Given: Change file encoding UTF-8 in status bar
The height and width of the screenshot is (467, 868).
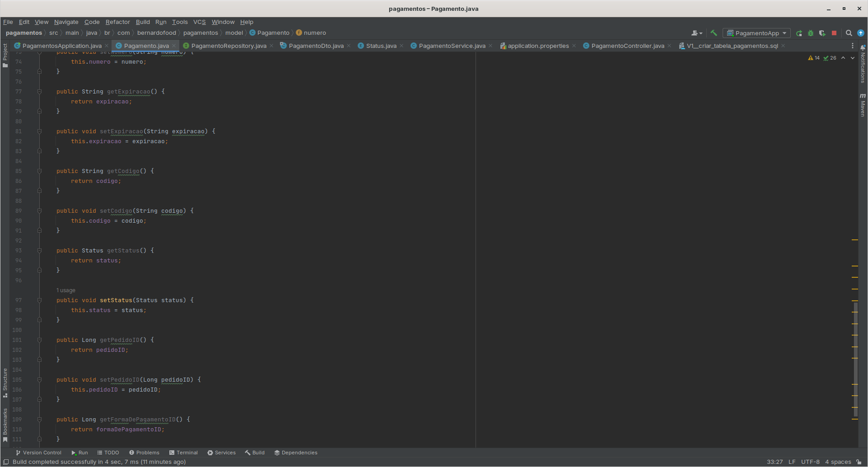Looking at the screenshot, I should click(810, 462).
